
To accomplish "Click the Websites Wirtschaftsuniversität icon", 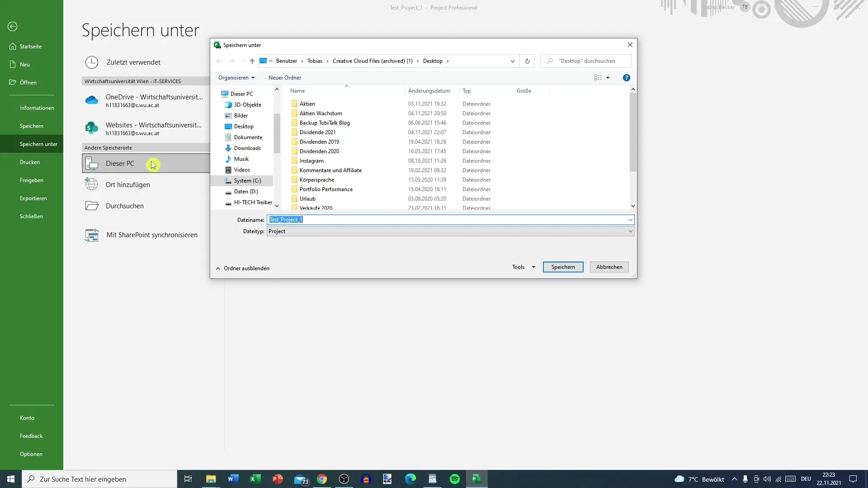I will point(91,129).
